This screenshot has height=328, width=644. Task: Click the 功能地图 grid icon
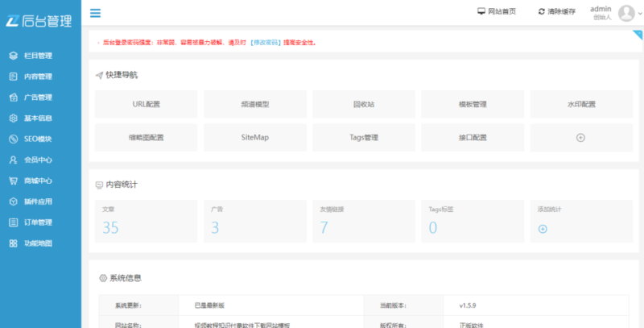click(13, 243)
